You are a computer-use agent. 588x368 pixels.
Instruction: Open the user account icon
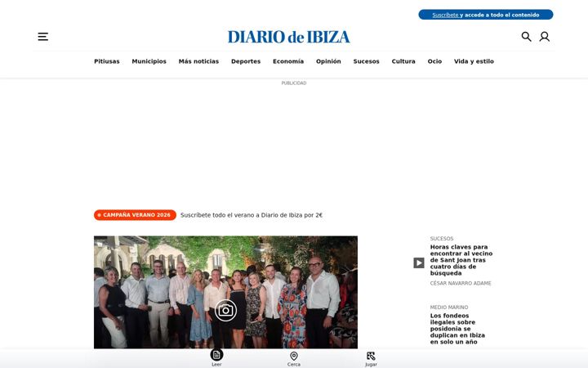tap(545, 37)
